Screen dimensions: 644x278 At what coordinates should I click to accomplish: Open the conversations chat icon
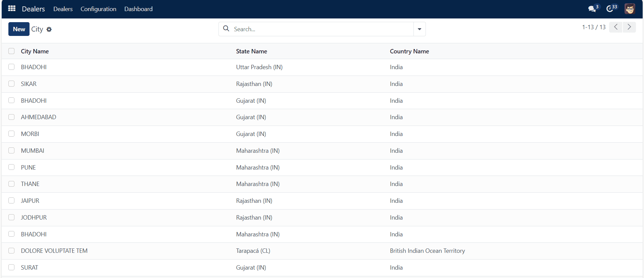click(x=593, y=8)
